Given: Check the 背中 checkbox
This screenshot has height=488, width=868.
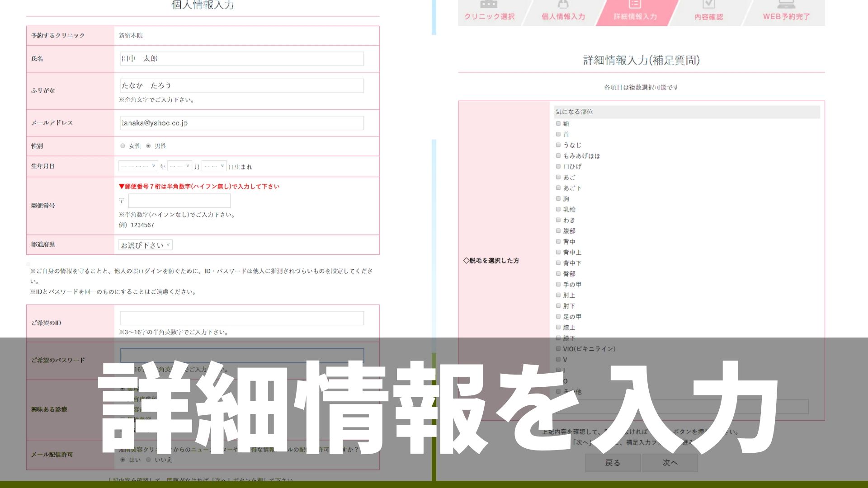Looking at the screenshot, I should tap(558, 242).
